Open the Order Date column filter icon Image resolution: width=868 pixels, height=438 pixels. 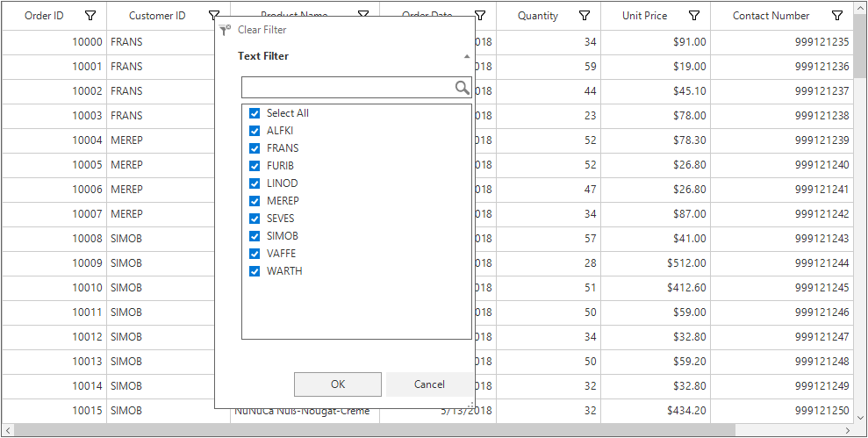coord(480,16)
